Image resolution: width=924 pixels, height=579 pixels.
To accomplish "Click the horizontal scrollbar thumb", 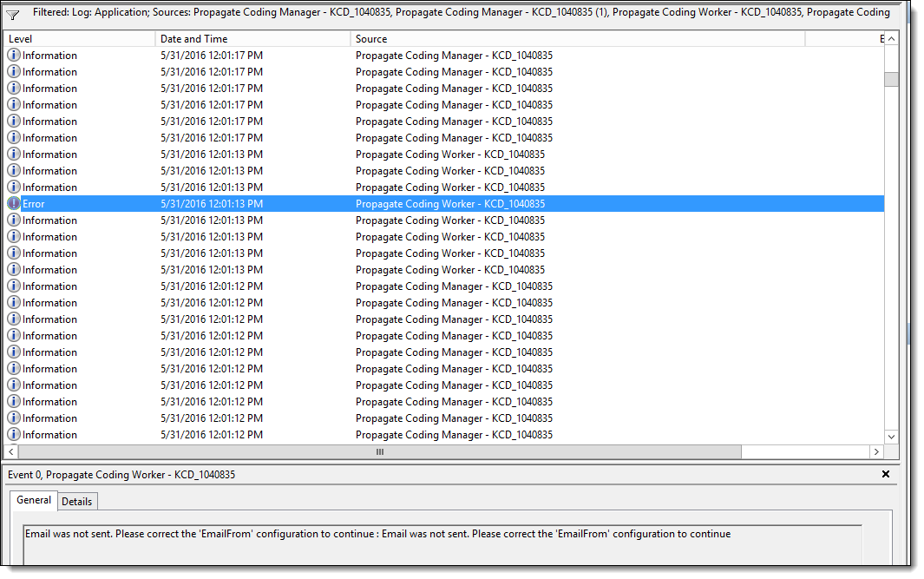I will tap(380, 452).
